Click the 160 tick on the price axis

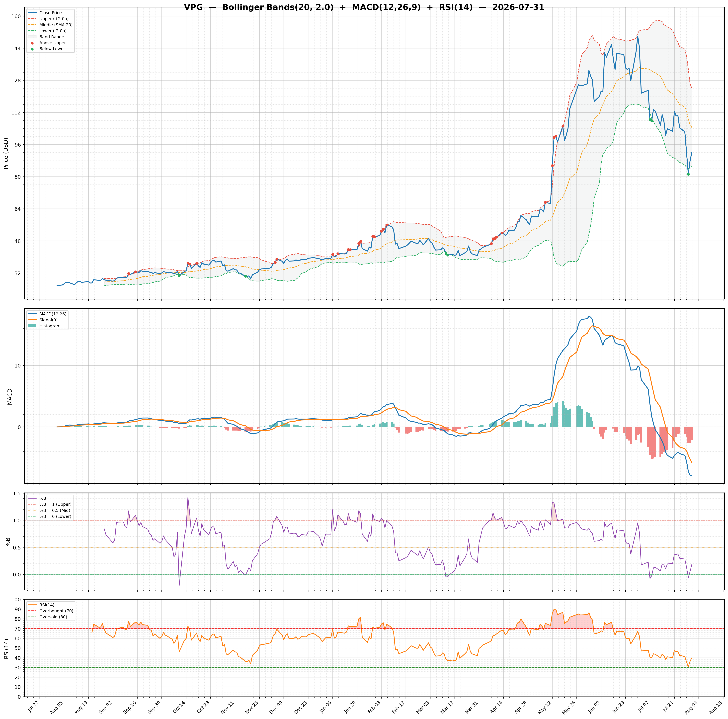coord(16,16)
